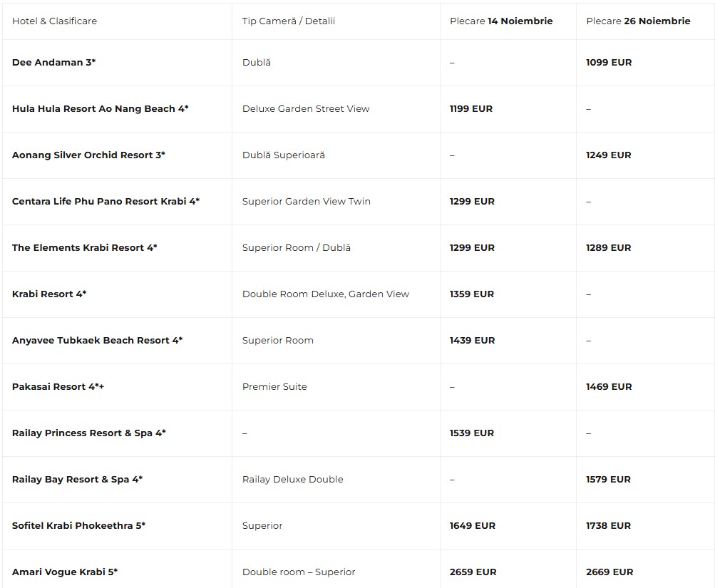
Task: Click Amari Vogue Krabi 5* hotel name
Action: tap(65, 572)
